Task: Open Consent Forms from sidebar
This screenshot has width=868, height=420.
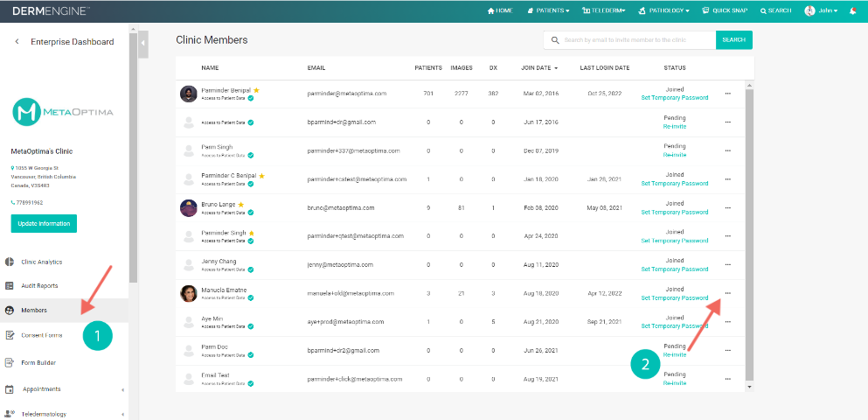Action: [41, 335]
